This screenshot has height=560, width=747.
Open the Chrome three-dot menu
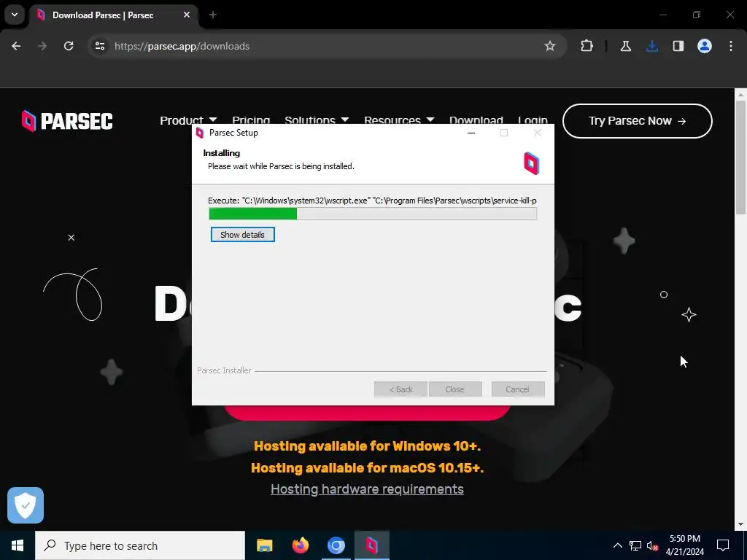[731, 46]
